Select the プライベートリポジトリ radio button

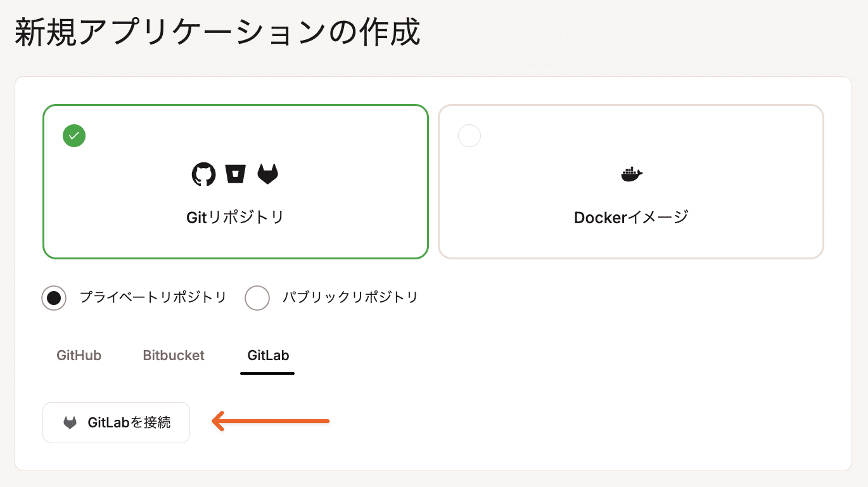coord(54,297)
